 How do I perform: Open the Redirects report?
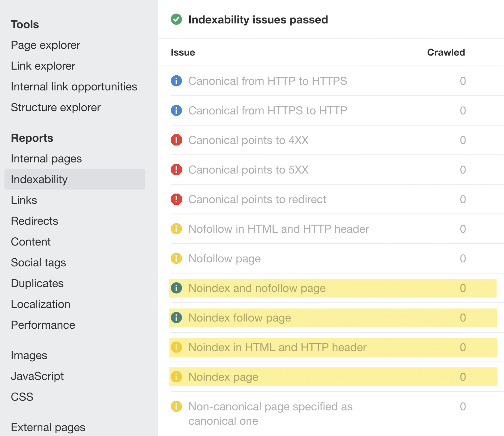34,221
